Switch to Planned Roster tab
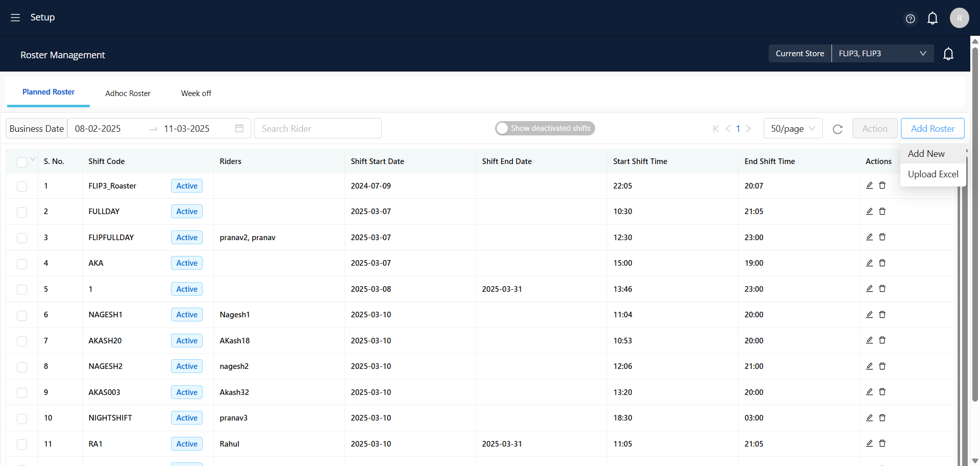This screenshot has height=466, width=980. [x=48, y=92]
